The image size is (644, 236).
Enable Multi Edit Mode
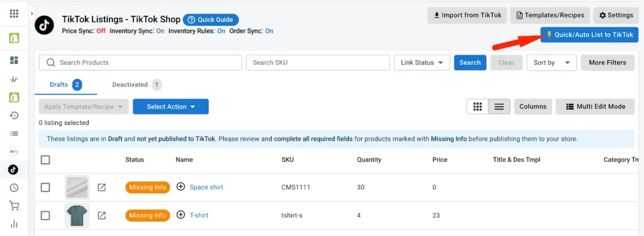595,107
